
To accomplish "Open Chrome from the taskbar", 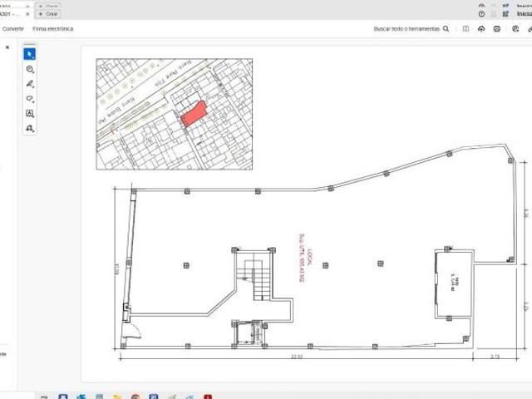I will pyautogui.click(x=135, y=397).
